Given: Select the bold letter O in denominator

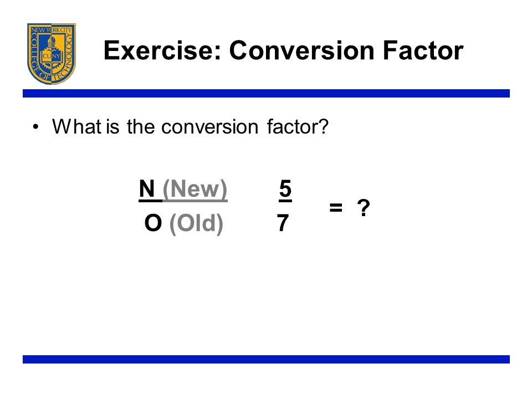Looking at the screenshot, I should pyautogui.click(x=153, y=223).
